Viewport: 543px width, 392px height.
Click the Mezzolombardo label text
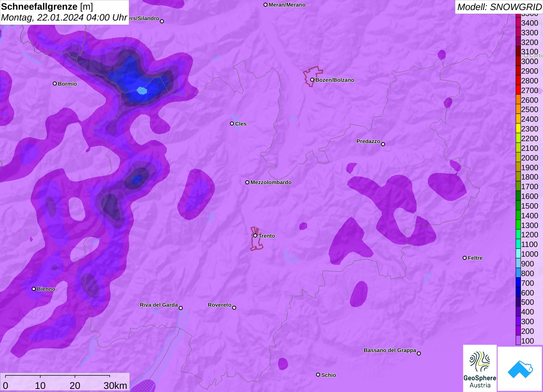[x=271, y=182]
